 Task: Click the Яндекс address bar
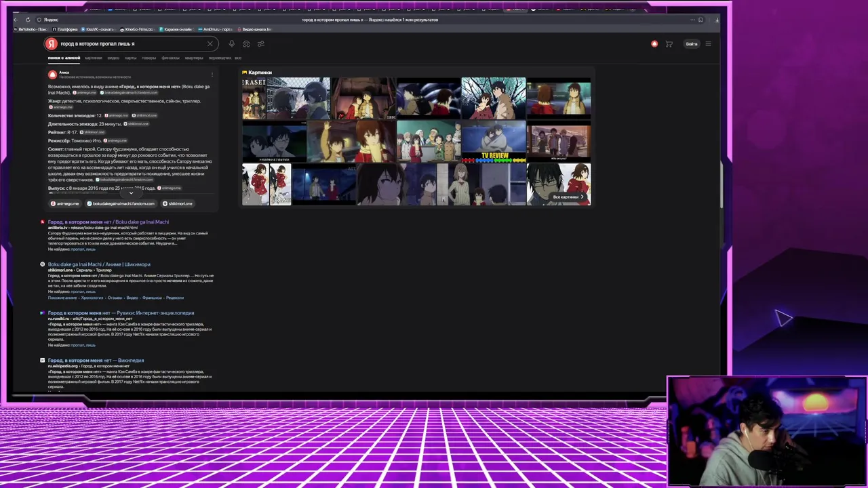370,20
